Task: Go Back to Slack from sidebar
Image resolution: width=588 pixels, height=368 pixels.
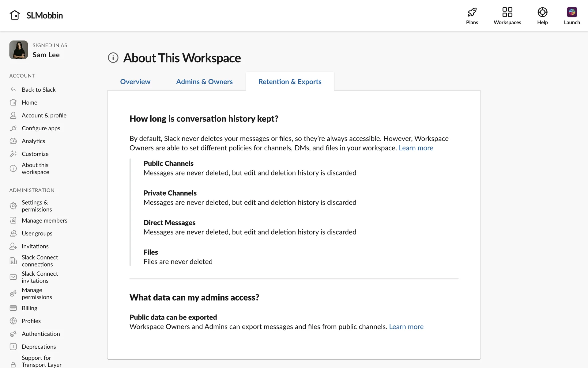Action: point(39,90)
